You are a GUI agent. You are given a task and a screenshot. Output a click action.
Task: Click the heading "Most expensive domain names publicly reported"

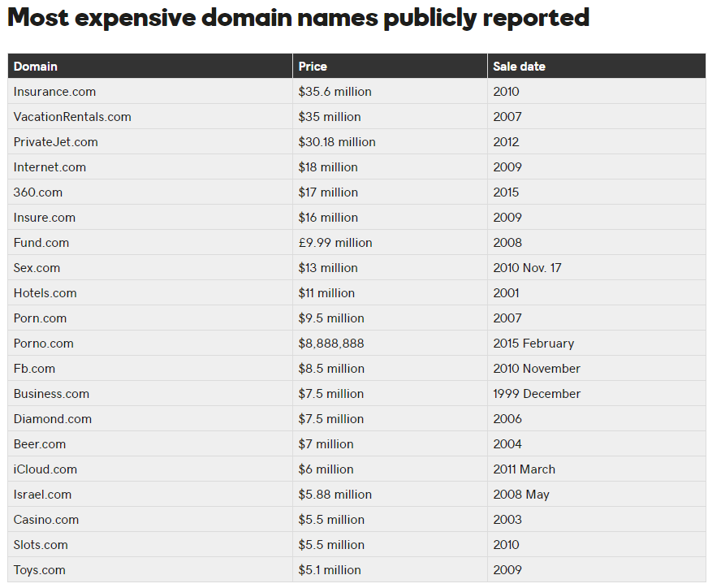(299, 19)
